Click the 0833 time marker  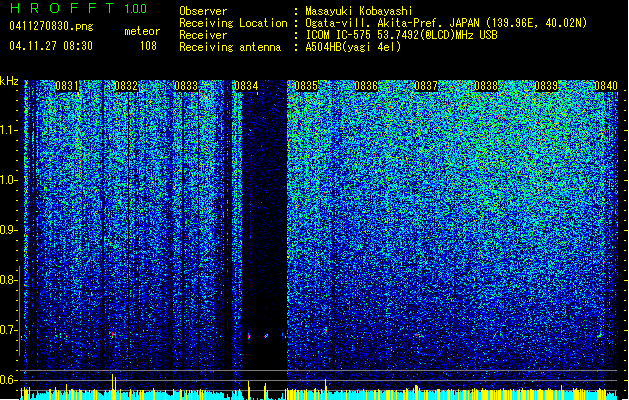coord(186,86)
